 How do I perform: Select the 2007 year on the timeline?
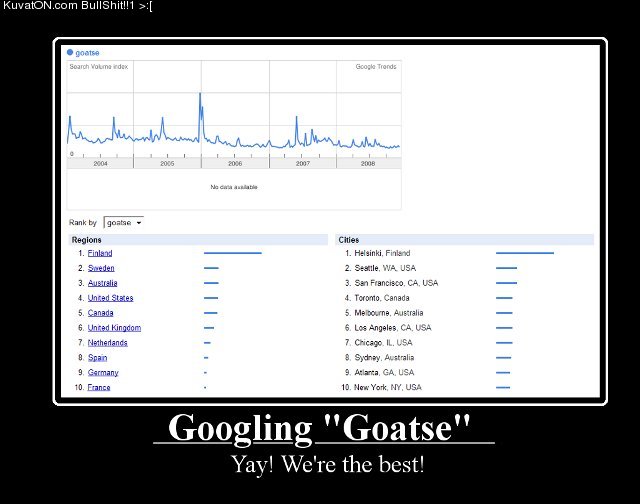[302, 163]
